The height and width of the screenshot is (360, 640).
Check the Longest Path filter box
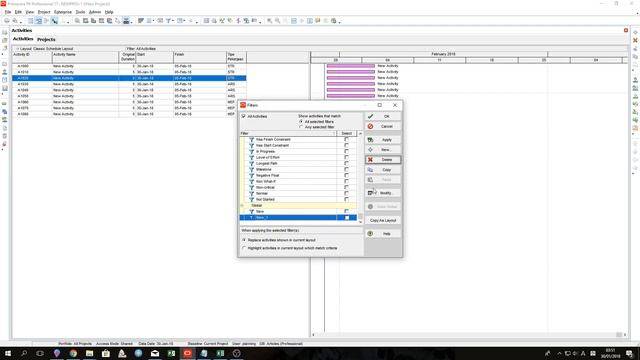coord(347,163)
